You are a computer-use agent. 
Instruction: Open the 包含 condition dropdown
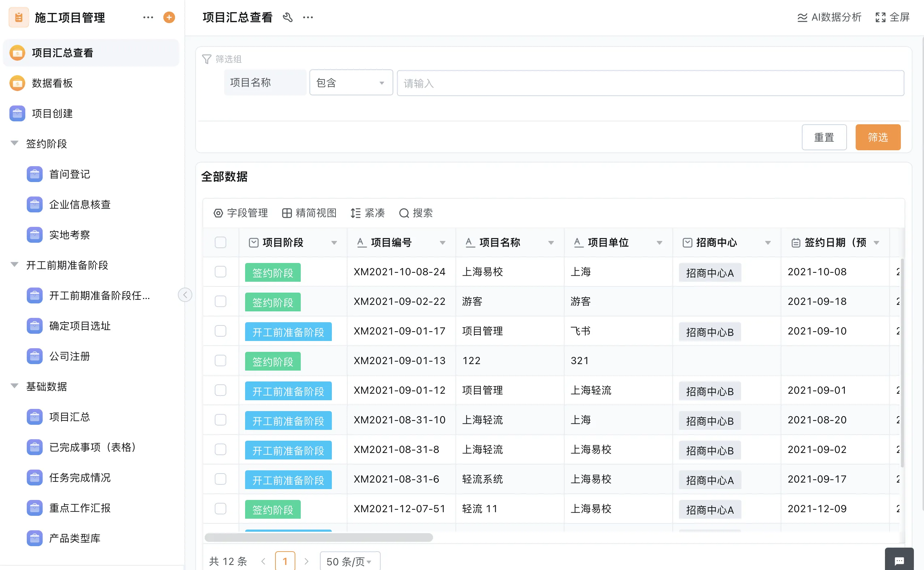[351, 82]
